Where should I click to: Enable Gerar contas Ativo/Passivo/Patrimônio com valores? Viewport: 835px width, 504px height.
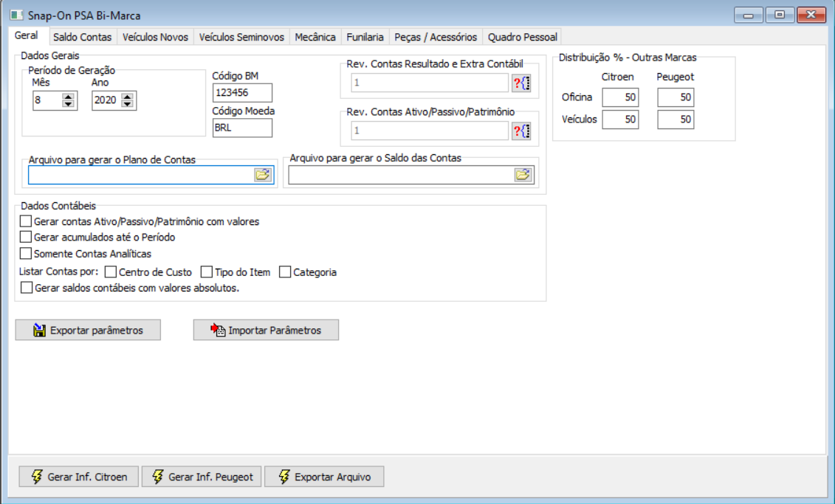[x=26, y=221]
